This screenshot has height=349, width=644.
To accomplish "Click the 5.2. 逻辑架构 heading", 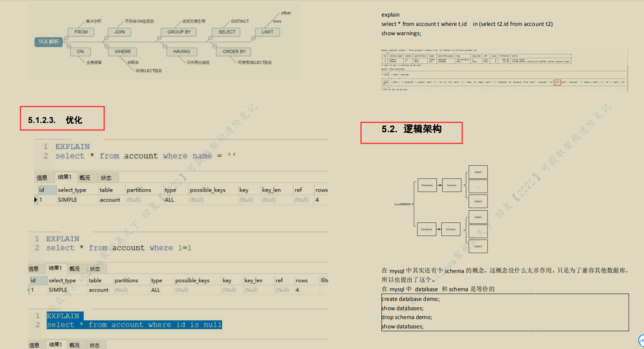I will pyautogui.click(x=411, y=129).
